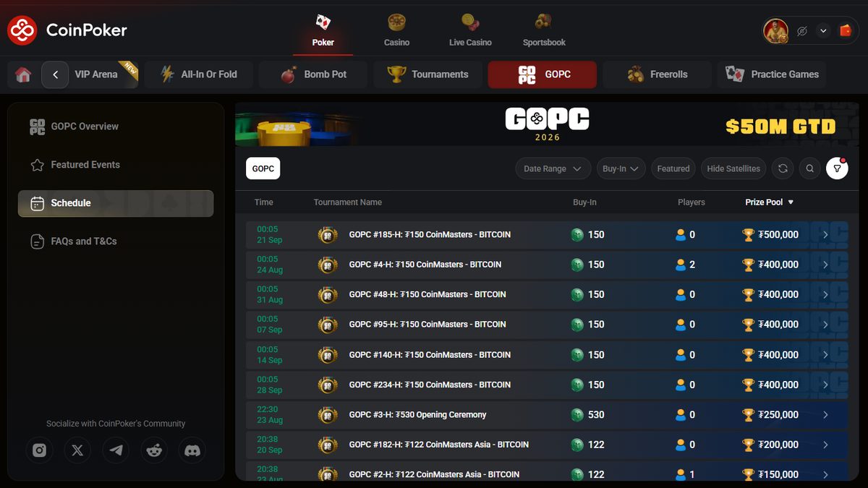Refresh the tournament list
868x488 pixels.
(783, 168)
